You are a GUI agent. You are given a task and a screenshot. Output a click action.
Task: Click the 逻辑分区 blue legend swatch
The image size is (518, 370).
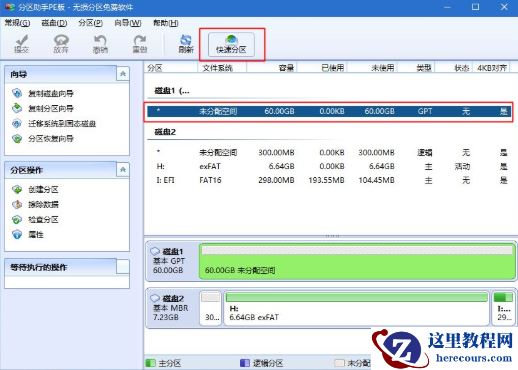[x=245, y=363]
